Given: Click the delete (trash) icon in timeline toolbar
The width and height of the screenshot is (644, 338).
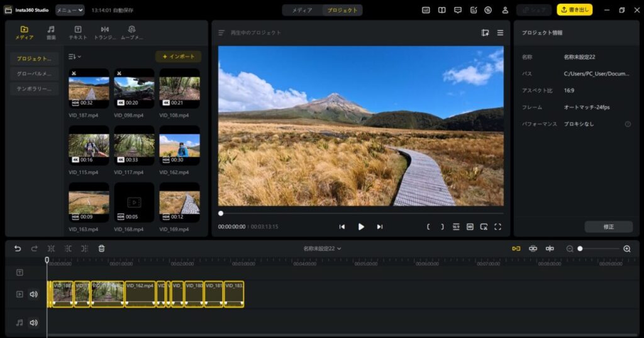Looking at the screenshot, I should (101, 249).
